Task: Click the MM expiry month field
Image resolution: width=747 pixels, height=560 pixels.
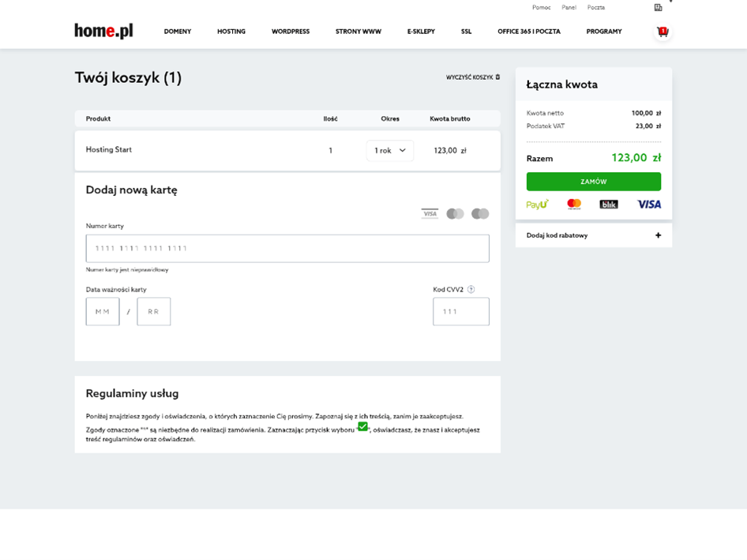Action: [x=103, y=312]
